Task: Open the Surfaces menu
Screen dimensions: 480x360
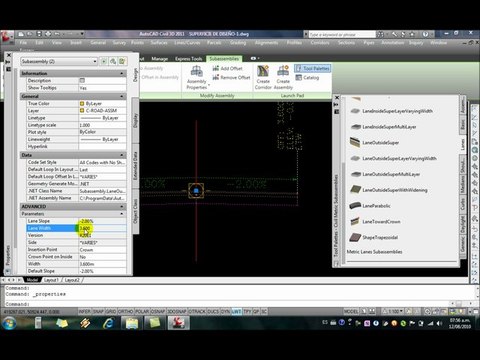Action: pos(159,43)
